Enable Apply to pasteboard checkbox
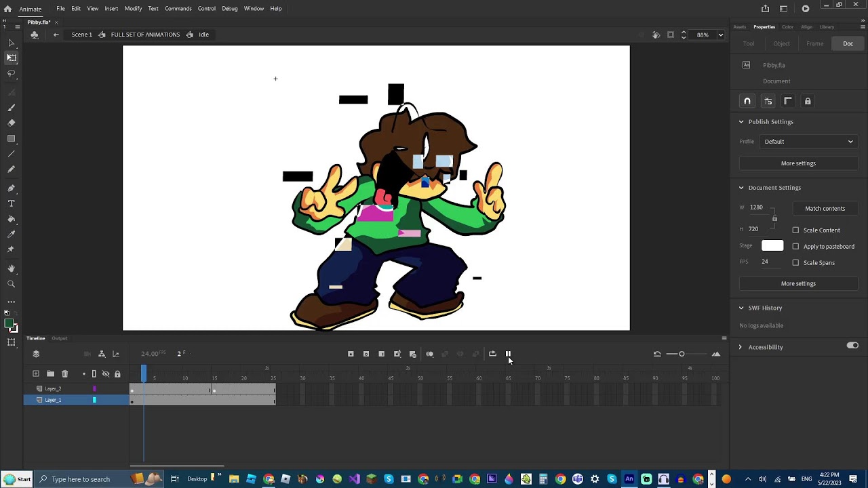Viewport: 868px width, 488px height. click(796, 247)
